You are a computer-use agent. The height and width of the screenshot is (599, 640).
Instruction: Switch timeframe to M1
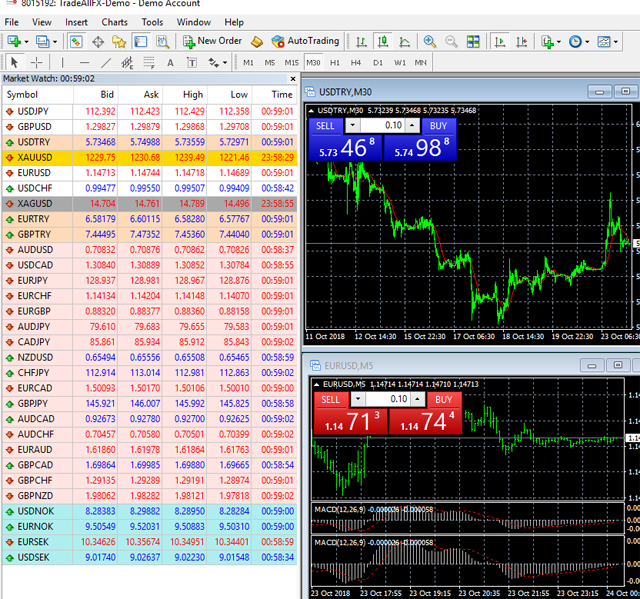click(248, 63)
